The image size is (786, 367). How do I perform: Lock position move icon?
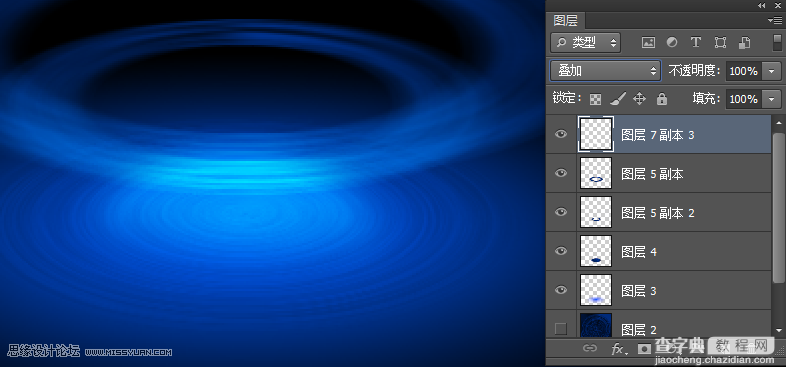point(640,99)
